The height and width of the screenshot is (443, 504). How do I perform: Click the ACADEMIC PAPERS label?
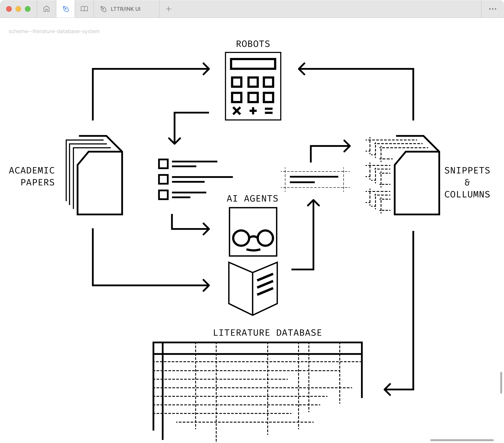coord(32,176)
